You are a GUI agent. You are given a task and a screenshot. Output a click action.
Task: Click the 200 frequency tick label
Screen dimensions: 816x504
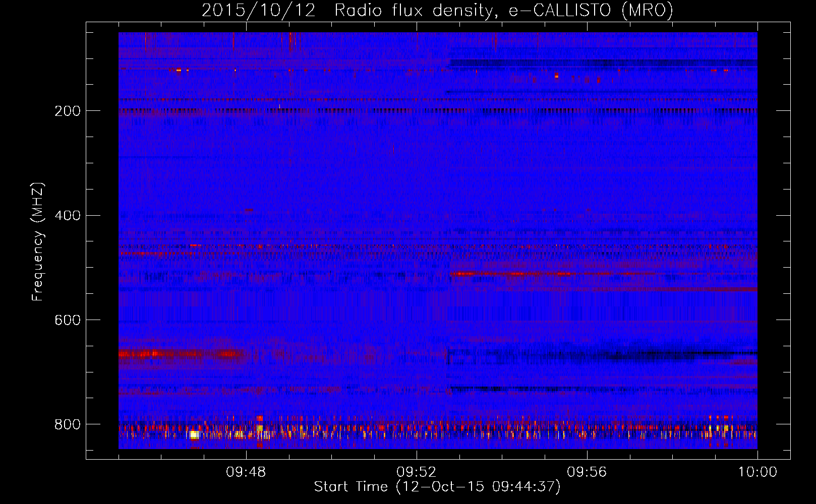coord(67,111)
